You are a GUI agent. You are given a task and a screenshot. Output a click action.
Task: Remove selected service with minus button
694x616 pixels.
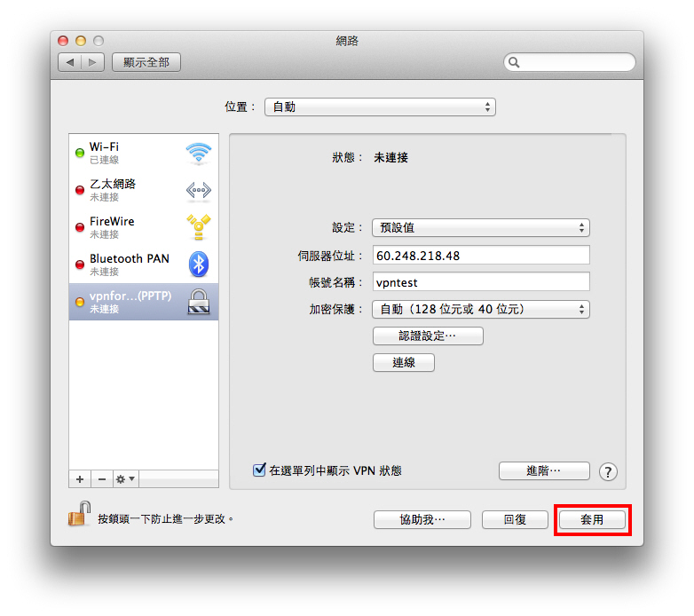pos(102,479)
